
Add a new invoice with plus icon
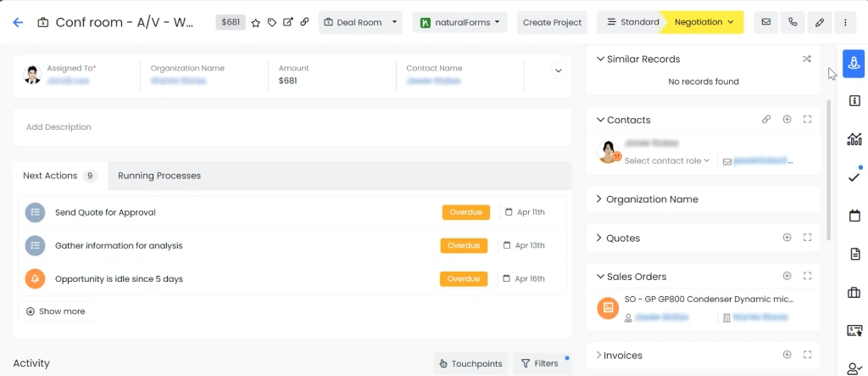click(x=787, y=355)
